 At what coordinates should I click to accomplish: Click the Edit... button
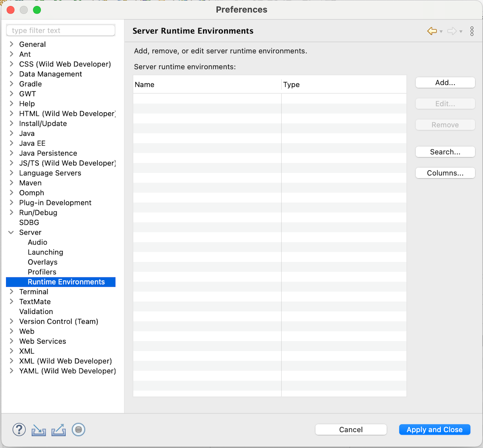point(445,104)
